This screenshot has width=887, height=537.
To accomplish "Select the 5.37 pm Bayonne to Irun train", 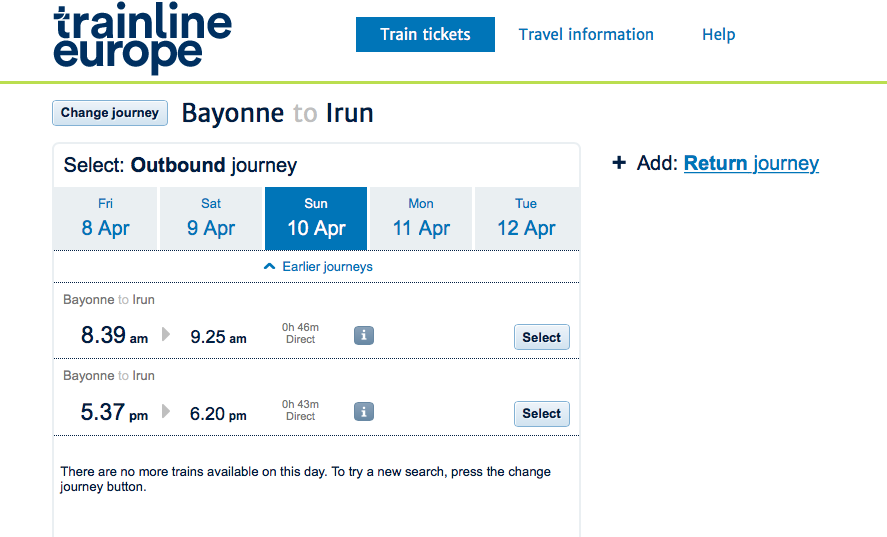I will [x=541, y=414].
